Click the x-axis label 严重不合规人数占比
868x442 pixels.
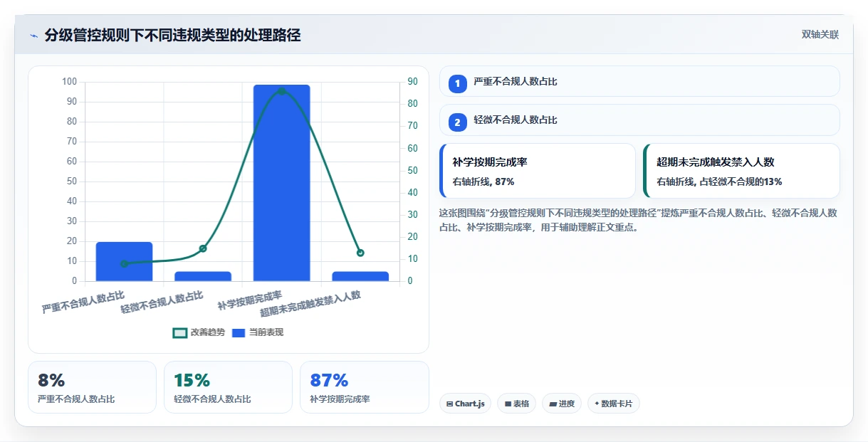point(83,302)
